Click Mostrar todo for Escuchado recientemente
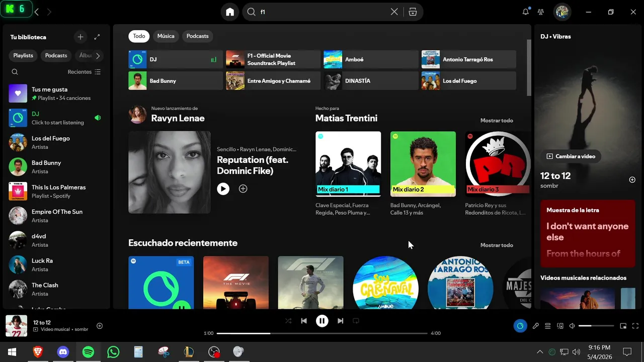 (497, 245)
